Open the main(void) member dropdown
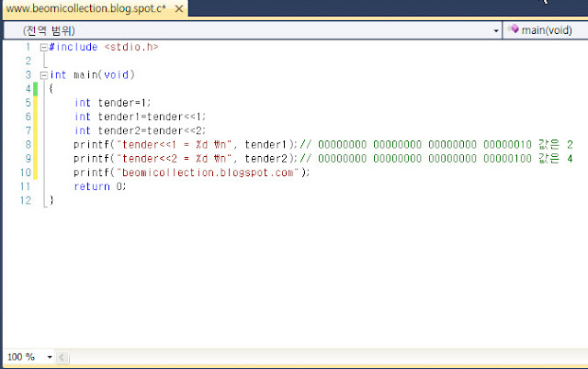Image resolution: width=588 pixels, height=369 pixels. click(546, 30)
